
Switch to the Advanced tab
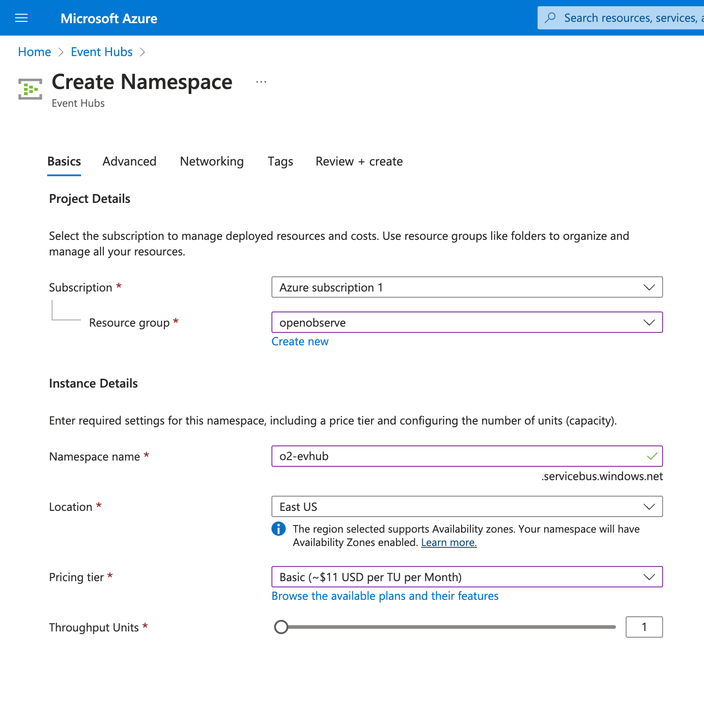[129, 161]
